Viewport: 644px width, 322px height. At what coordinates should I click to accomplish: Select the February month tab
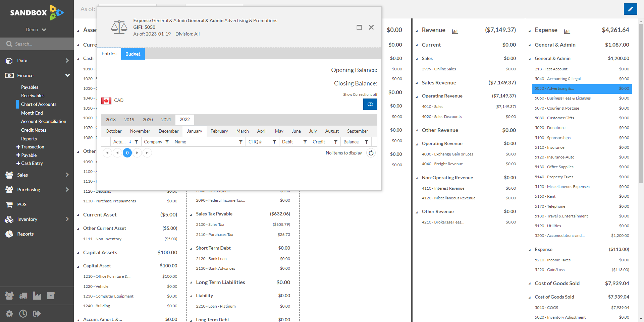(219, 131)
